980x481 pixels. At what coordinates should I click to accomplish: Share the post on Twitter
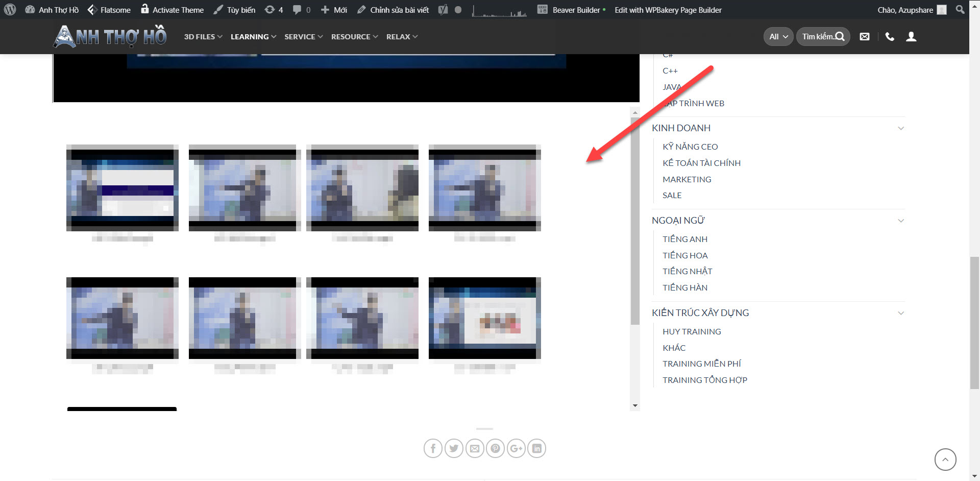pyautogui.click(x=454, y=448)
